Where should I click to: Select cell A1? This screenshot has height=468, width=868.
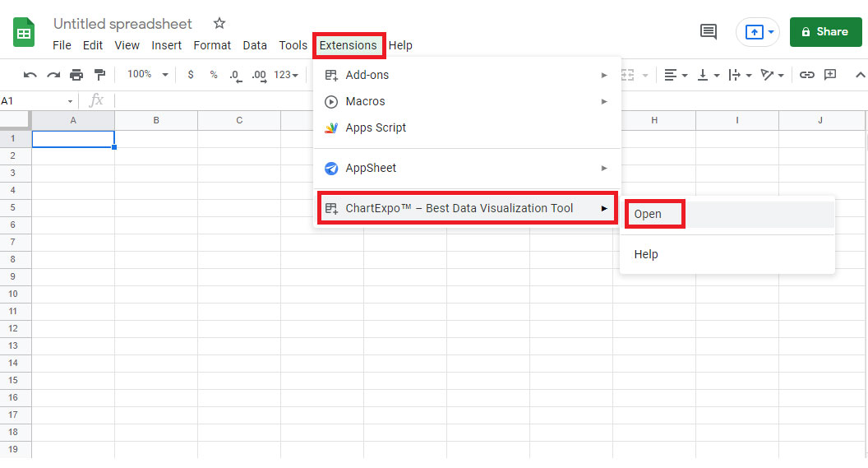click(x=73, y=139)
